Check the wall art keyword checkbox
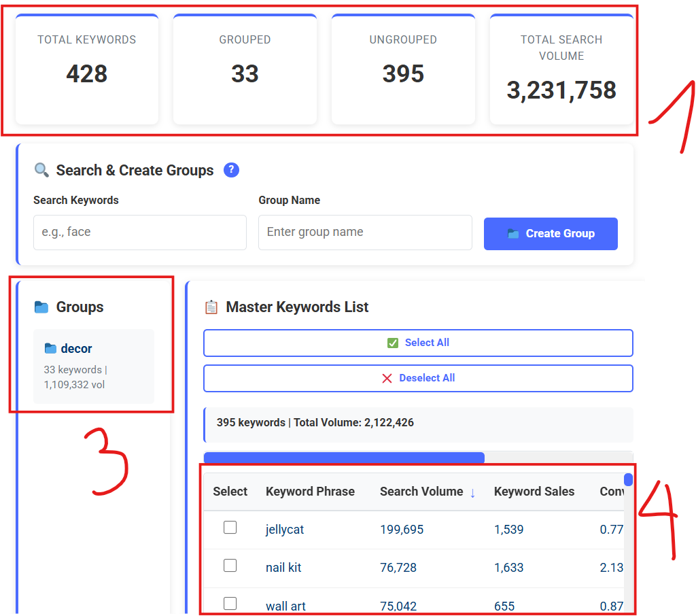696x616 pixels. point(230,604)
